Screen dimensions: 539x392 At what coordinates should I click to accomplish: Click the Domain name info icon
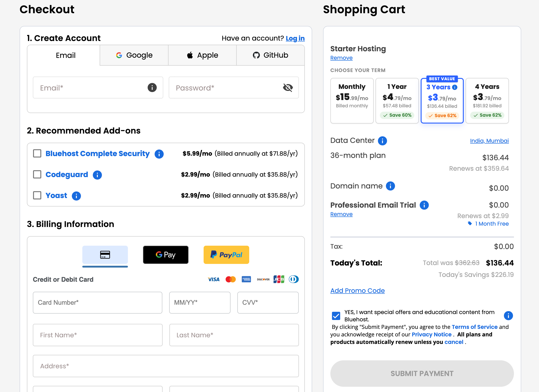point(390,186)
